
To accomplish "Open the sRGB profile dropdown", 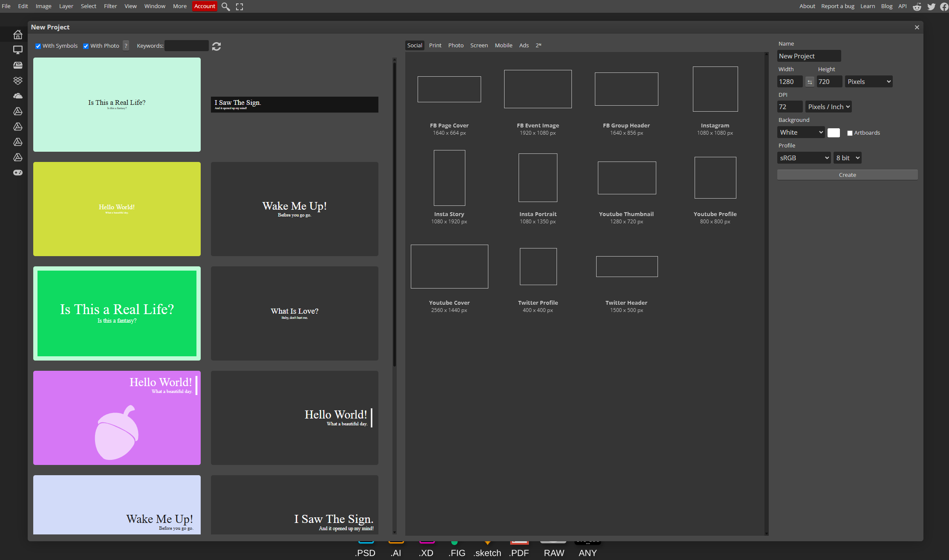I will click(x=804, y=158).
